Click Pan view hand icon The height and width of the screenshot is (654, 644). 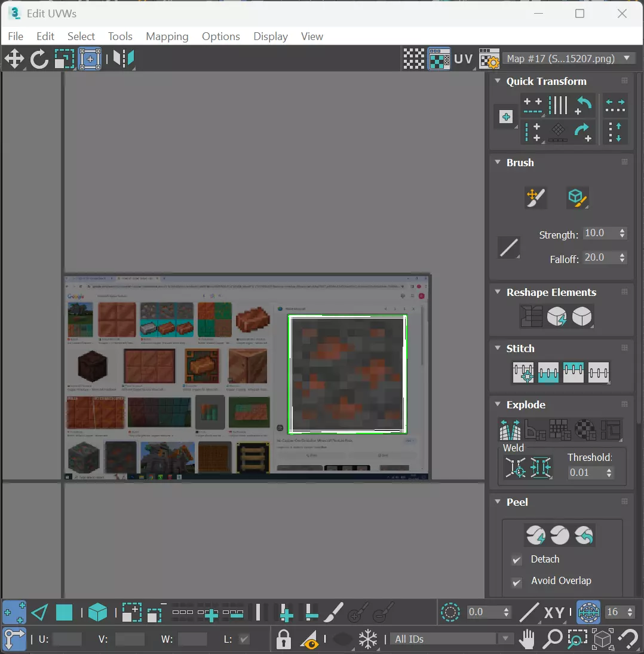point(528,638)
